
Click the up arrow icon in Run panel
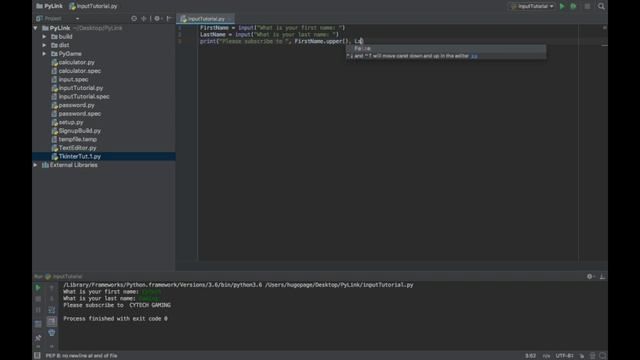click(x=51, y=288)
